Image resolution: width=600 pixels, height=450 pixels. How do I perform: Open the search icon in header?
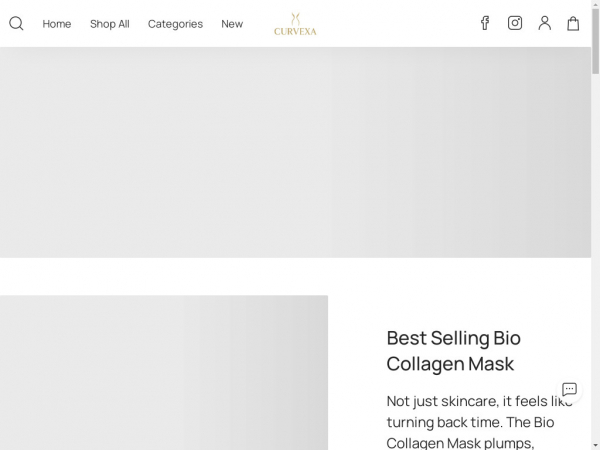[x=16, y=23]
